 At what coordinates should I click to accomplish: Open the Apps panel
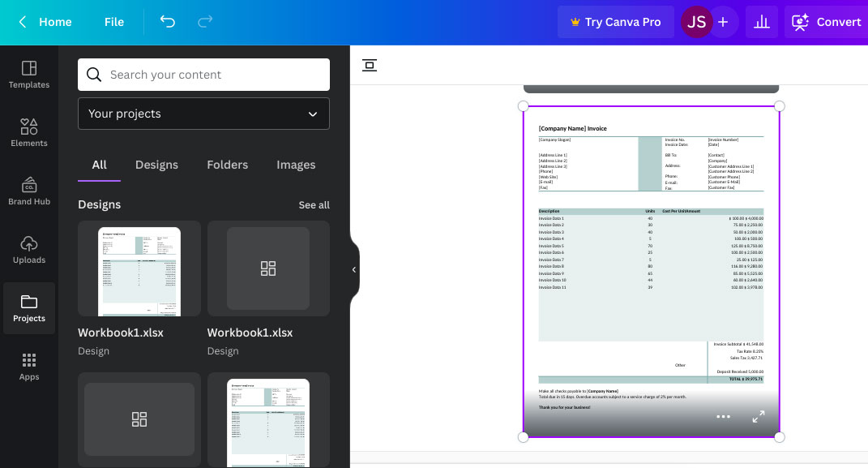29,367
